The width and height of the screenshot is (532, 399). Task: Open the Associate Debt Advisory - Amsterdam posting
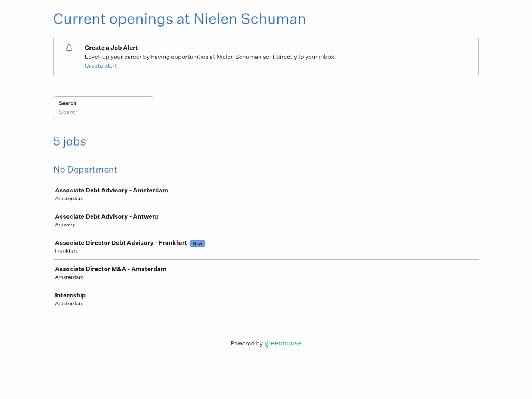pos(111,190)
